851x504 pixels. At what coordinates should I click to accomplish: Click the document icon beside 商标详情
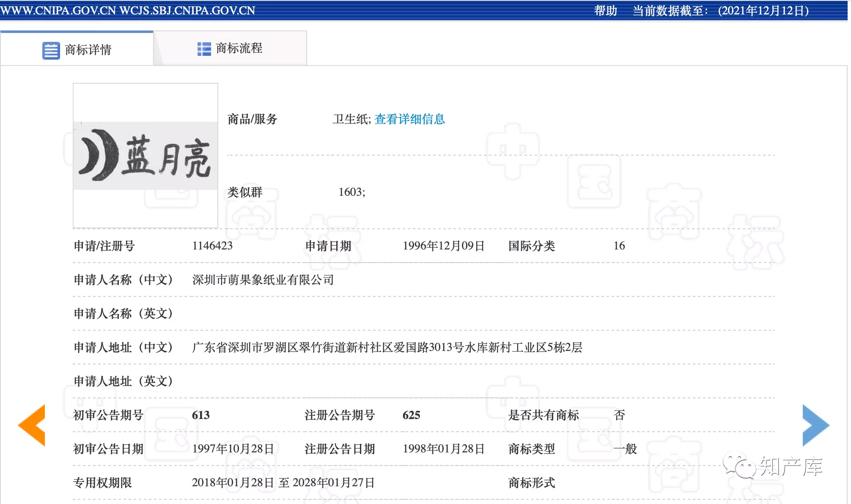50,50
